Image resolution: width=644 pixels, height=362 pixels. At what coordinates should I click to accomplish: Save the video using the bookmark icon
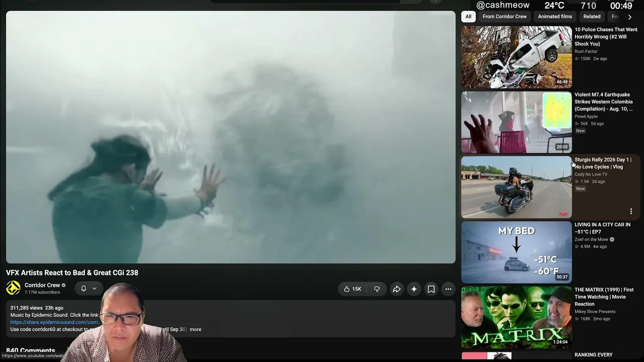click(431, 289)
